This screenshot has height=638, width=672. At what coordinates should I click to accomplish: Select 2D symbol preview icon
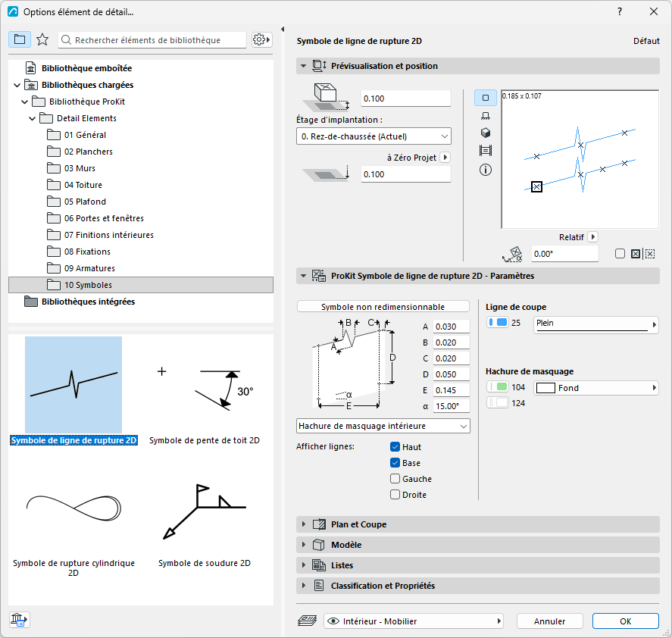[x=485, y=98]
